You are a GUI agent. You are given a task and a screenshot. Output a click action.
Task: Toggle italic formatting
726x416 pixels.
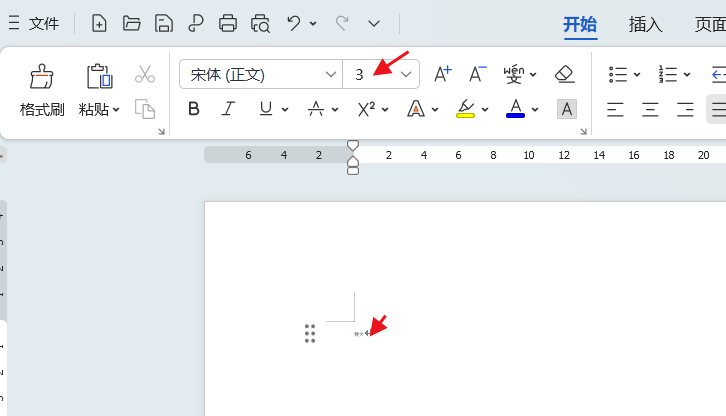coord(228,109)
